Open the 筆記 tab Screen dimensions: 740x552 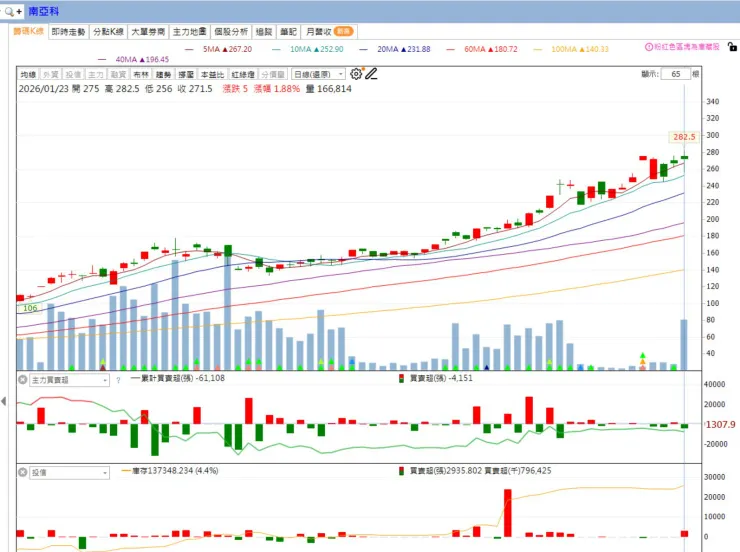288,32
